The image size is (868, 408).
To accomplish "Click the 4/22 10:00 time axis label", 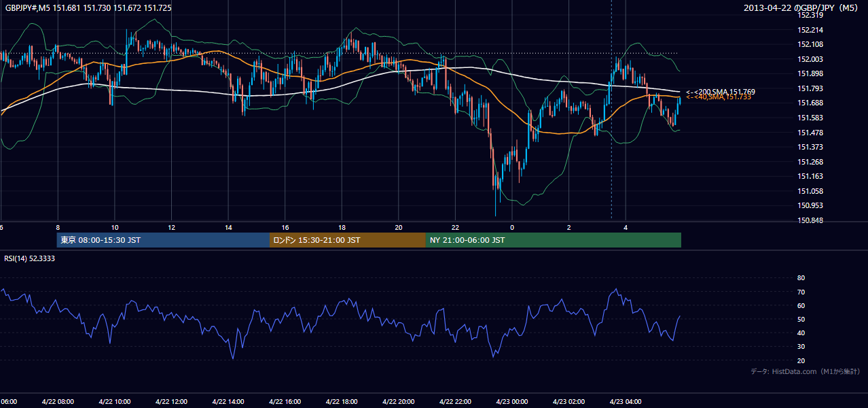I will tap(115, 402).
